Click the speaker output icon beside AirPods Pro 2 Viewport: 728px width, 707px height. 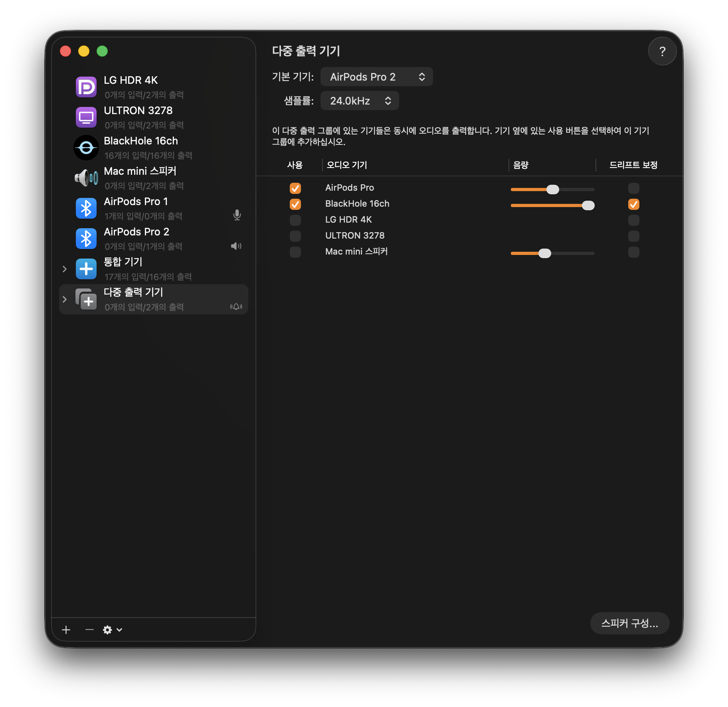236,246
